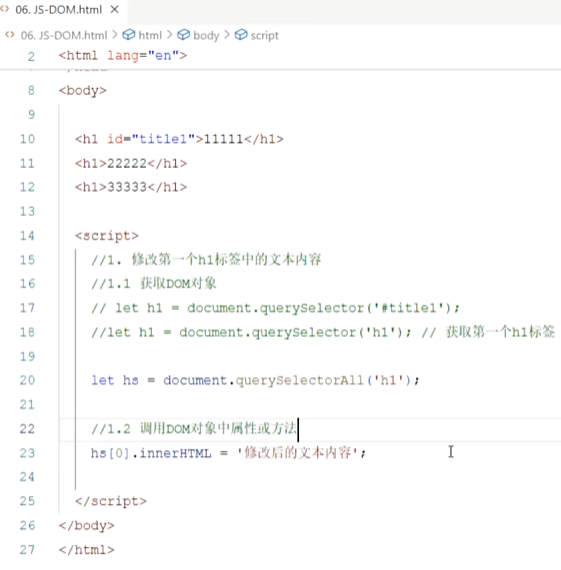The height and width of the screenshot is (570, 561).
Task: Click the cube icon beside body breadcrumb
Action: pyautogui.click(x=183, y=35)
